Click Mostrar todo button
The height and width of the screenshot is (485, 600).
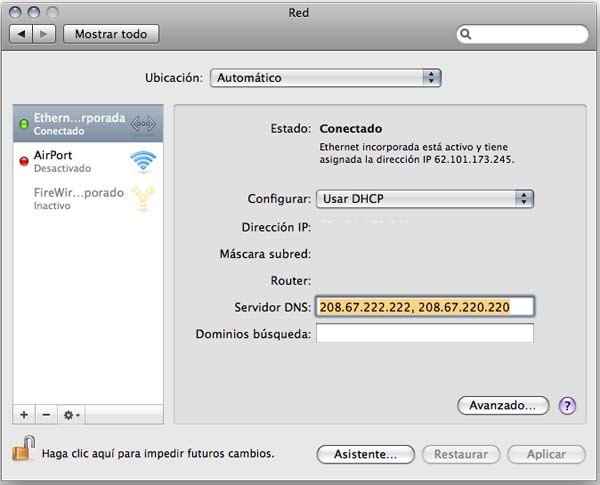pyautogui.click(x=111, y=34)
